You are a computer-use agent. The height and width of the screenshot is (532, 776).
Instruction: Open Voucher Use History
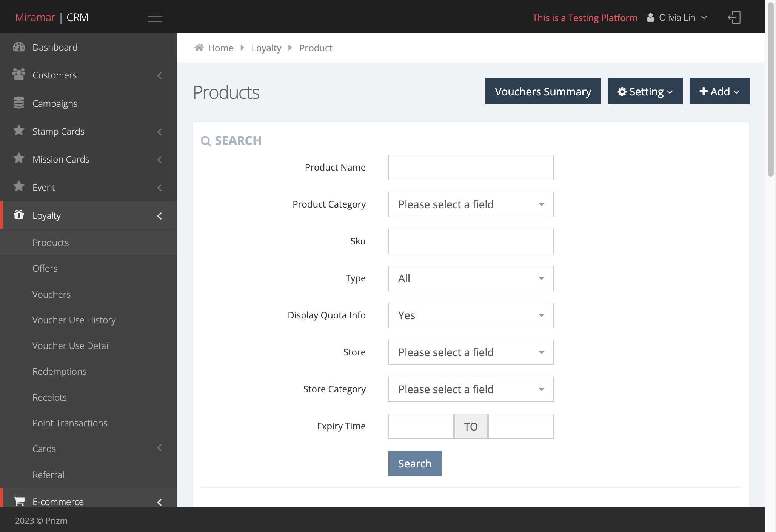click(74, 320)
